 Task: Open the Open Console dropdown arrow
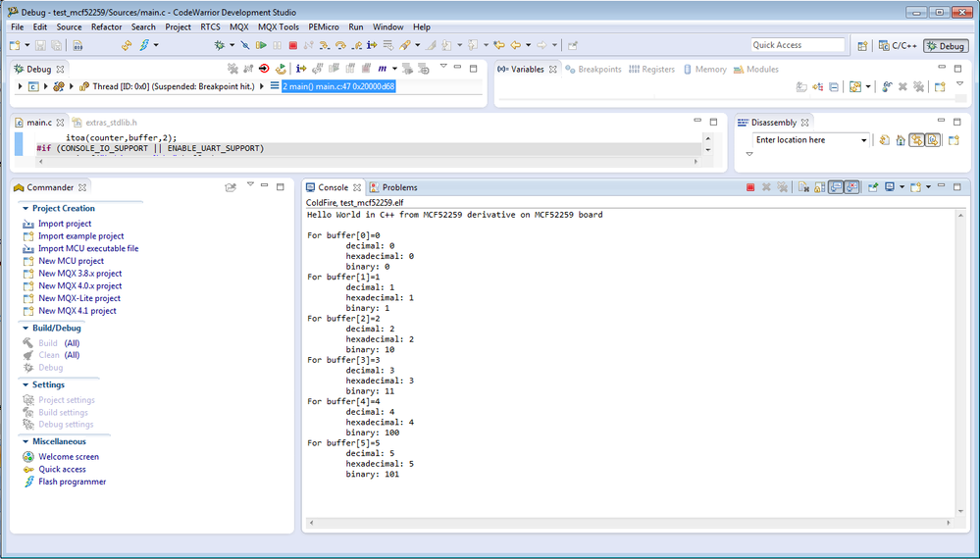[x=928, y=187]
